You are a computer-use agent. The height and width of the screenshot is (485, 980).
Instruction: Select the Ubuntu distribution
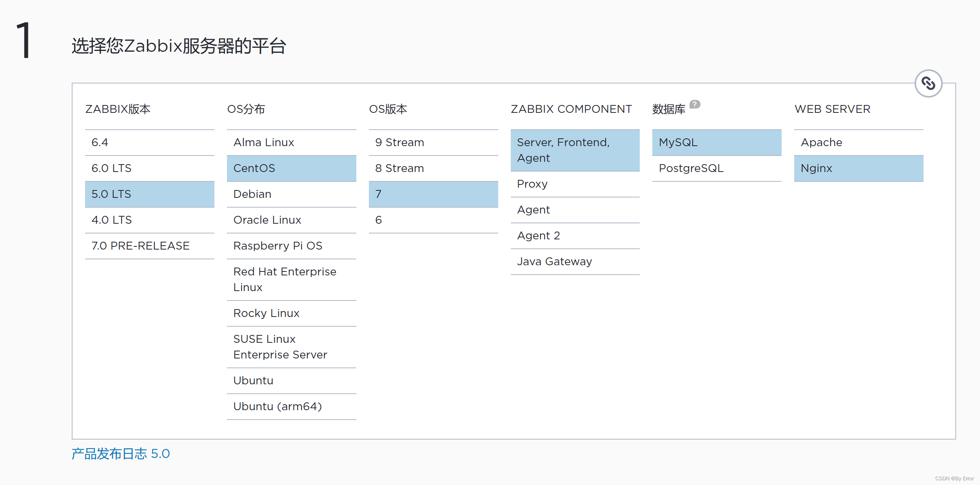(x=292, y=381)
